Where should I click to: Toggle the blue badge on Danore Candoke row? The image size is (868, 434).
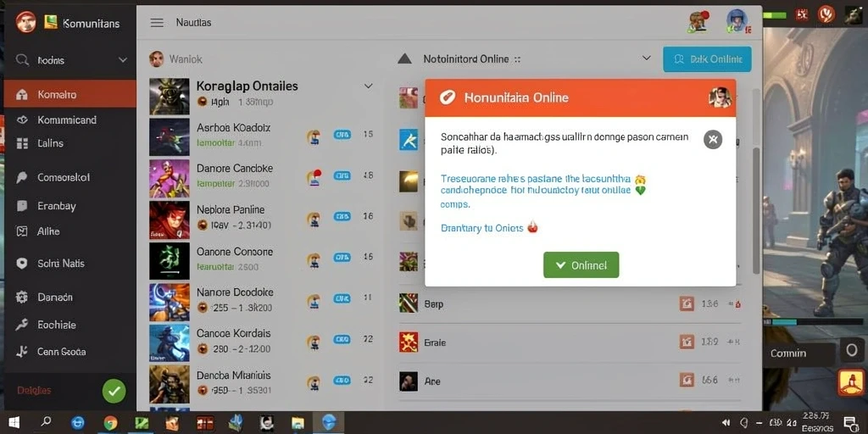coord(342,175)
